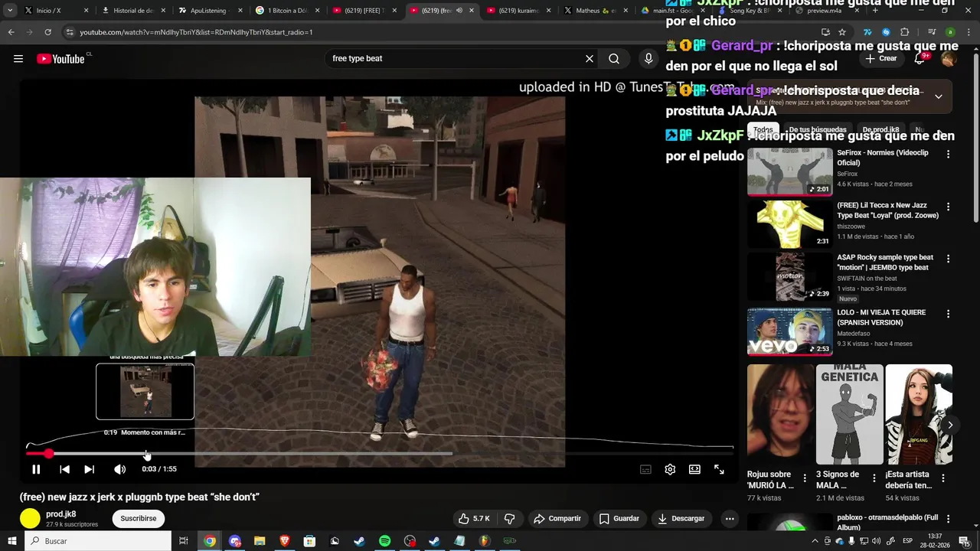The width and height of the screenshot is (980, 551).
Task: Select the 'De prod.jk8' chip
Action: tap(880, 130)
